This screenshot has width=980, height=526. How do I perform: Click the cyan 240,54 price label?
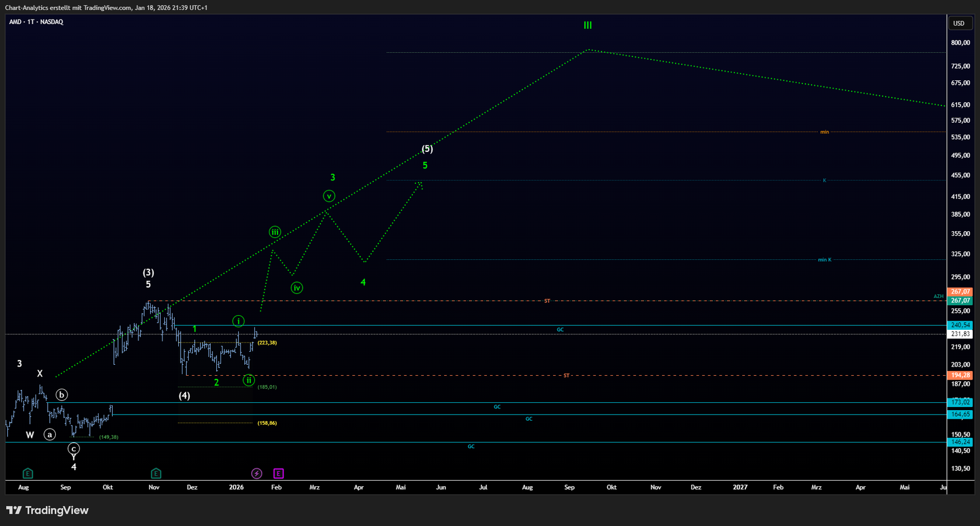[x=960, y=325]
